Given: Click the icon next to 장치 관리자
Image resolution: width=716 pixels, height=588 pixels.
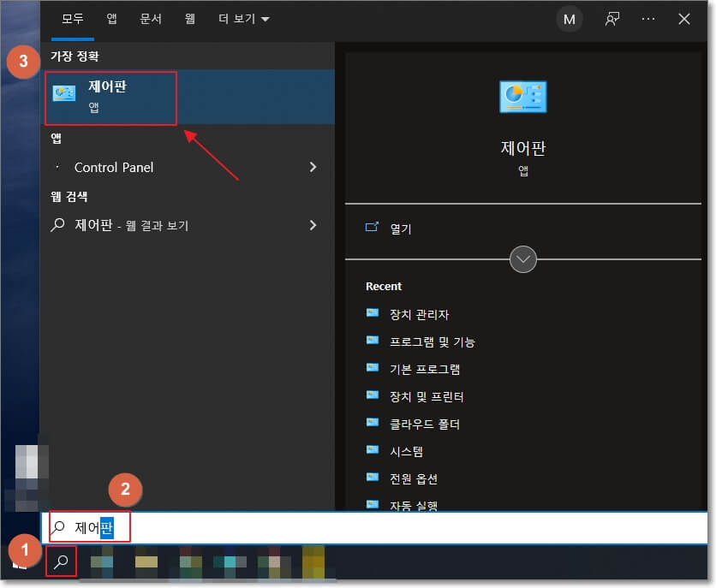Looking at the screenshot, I should tap(373, 313).
